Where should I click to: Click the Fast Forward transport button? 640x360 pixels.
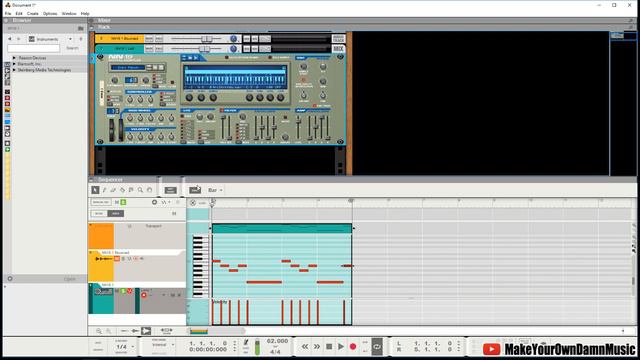pos(317,347)
